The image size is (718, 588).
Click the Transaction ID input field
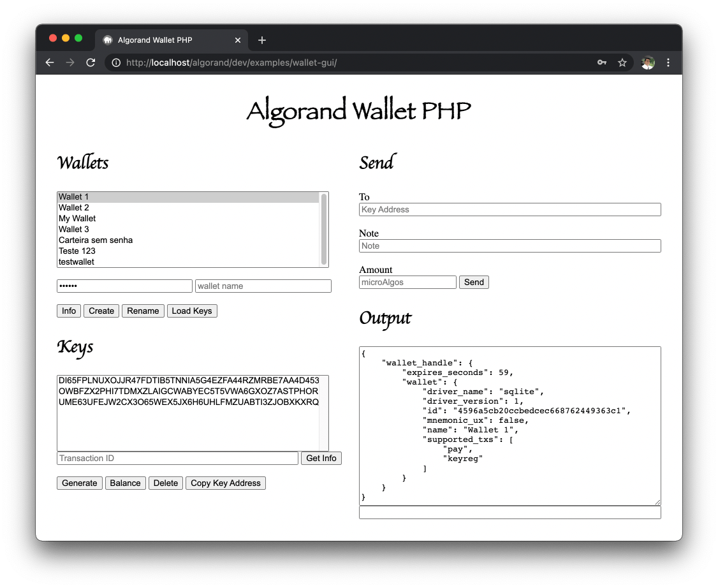pyautogui.click(x=177, y=458)
